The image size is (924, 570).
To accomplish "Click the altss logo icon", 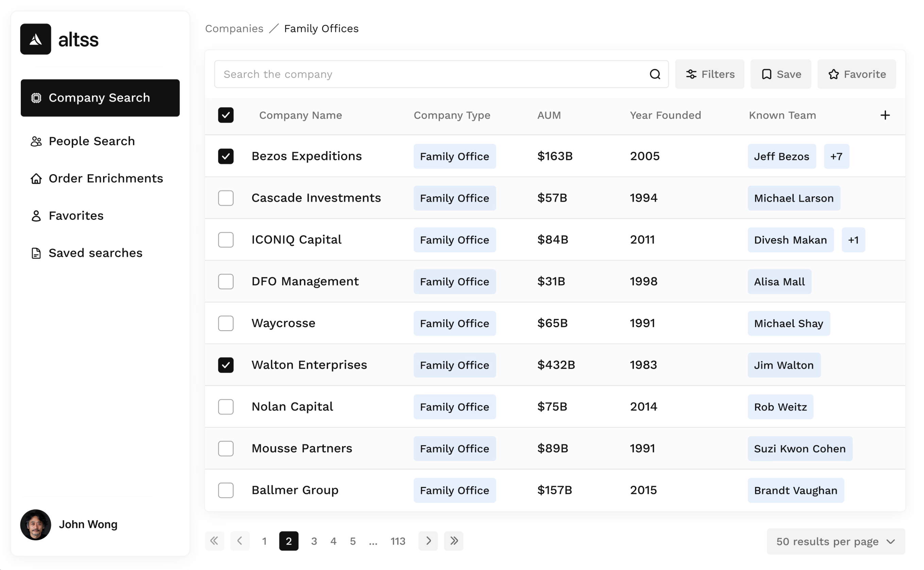I will [x=35, y=39].
